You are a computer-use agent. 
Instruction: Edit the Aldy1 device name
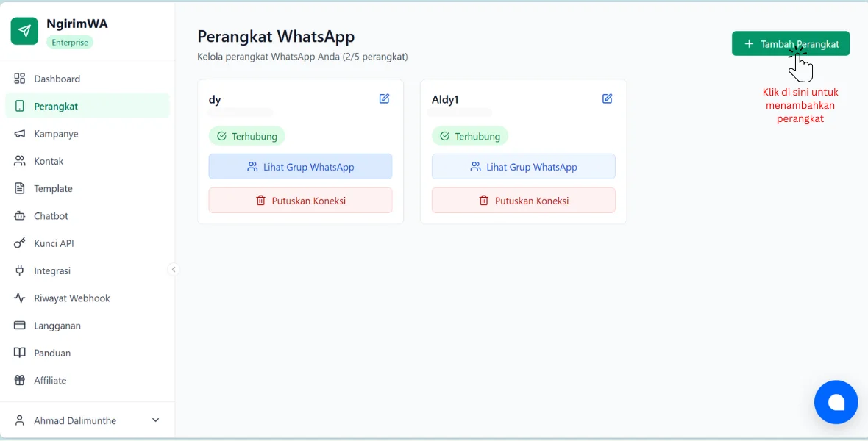pyautogui.click(x=608, y=98)
